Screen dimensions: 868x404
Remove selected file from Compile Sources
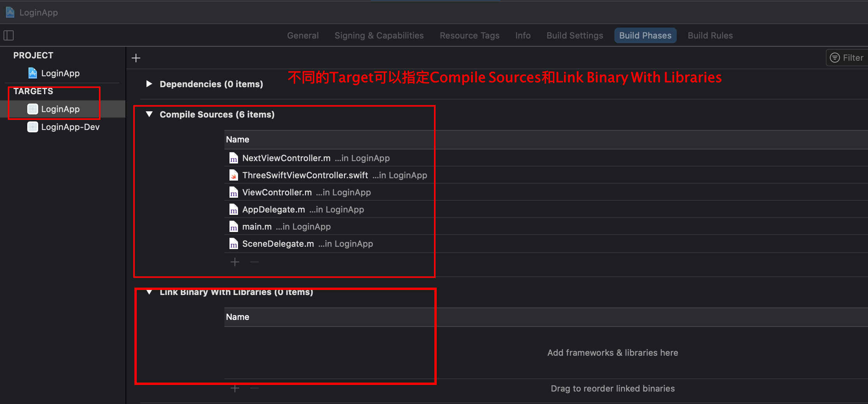[x=254, y=262]
